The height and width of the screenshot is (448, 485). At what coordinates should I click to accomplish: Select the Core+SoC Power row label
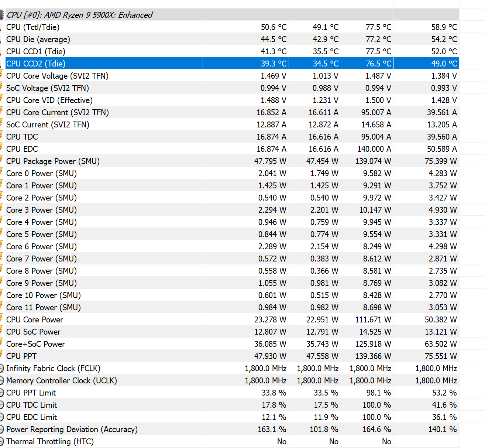tap(35, 344)
